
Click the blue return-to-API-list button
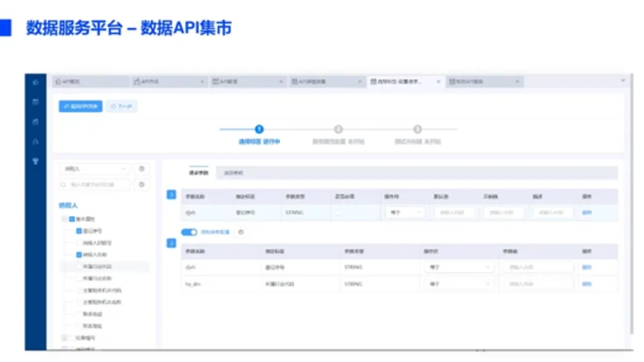[81, 106]
